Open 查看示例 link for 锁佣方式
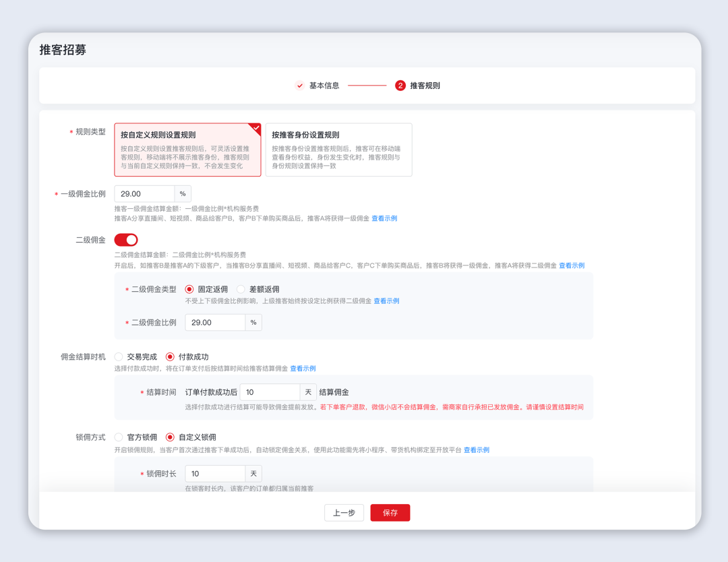Viewport: 728px width, 562px height. [x=476, y=450]
